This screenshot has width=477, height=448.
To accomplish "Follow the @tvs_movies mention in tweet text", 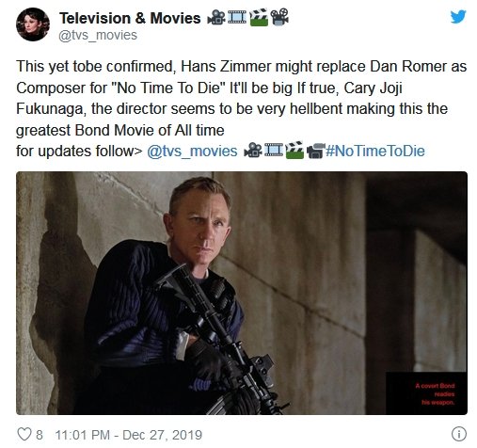I will pos(192,151).
